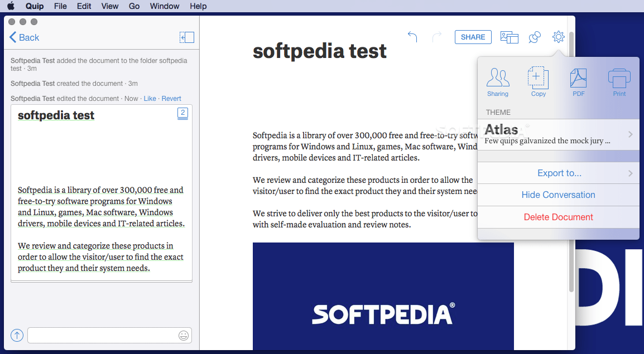This screenshot has height=354, width=644.
Task: Open the Quip menu in the menu bar
Action: coord(35,6)
